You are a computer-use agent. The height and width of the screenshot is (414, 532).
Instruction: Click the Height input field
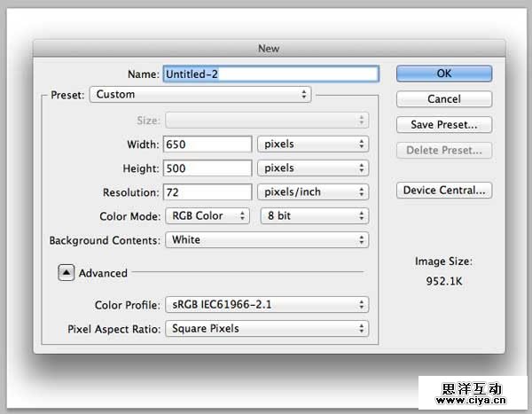click(x=207, y=168)
